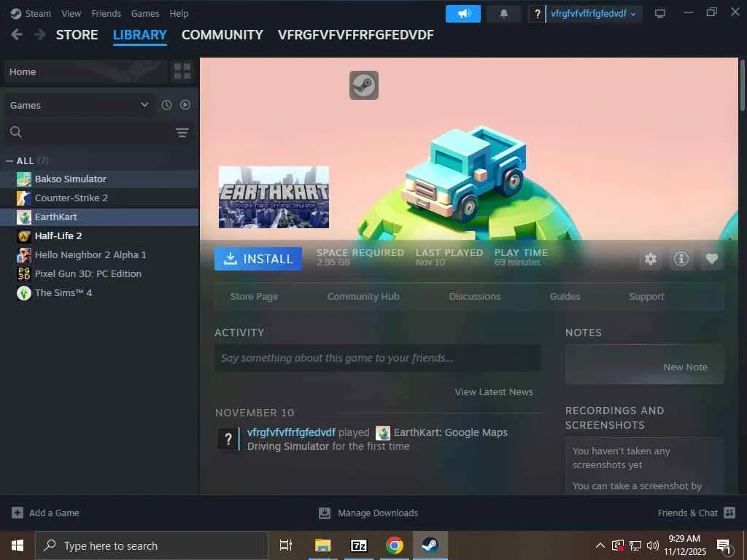Image resolution: width=747 pixels, height=560 pixels.
Task: Click the back navigation arrow
Action: click(x=17, y=34)
